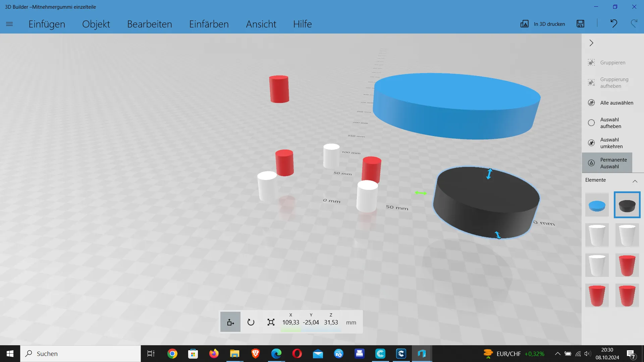This screenshot has height=362, width=644.
Task: Select the Rotate mode tool icon
Action: pyautogui.click(x=251, y=322)
